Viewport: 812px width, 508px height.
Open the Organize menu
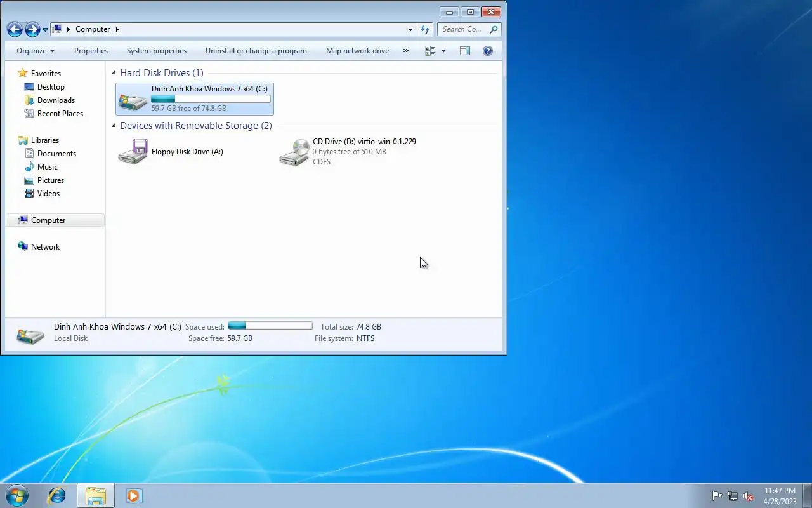click(x=36, y=51)
